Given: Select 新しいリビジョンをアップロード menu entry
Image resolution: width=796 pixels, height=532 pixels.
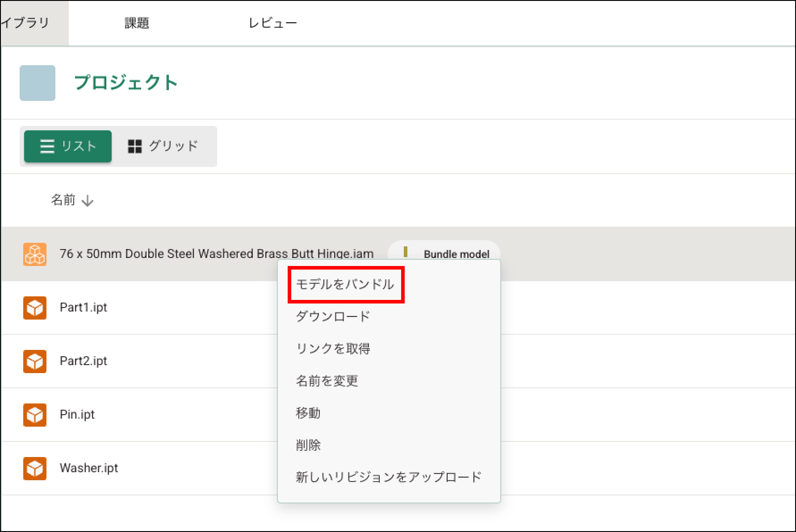Looking at the screenshot, I should pos(388,477).
